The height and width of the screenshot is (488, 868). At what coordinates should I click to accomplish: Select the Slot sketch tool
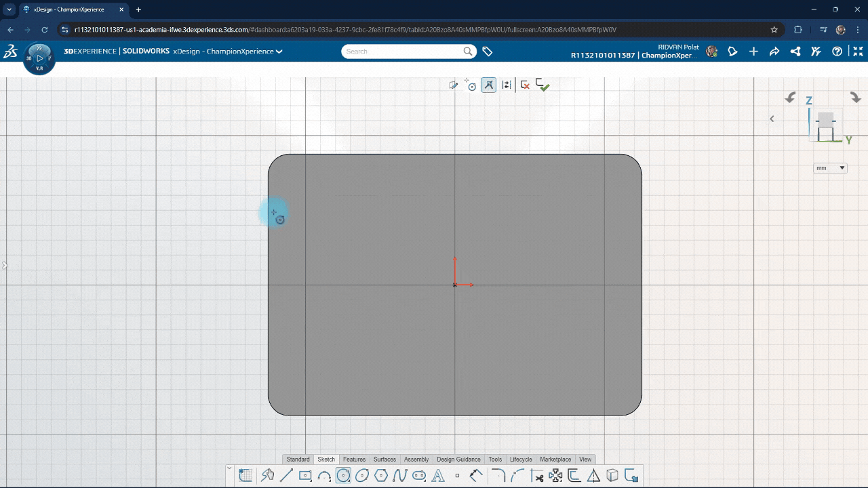coord(419,476)
